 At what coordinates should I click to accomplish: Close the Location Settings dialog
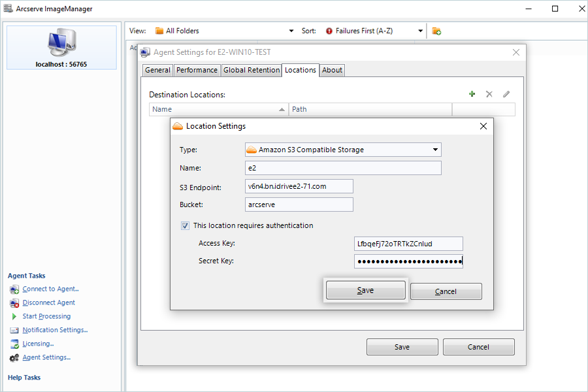click(x=483, y=126)
